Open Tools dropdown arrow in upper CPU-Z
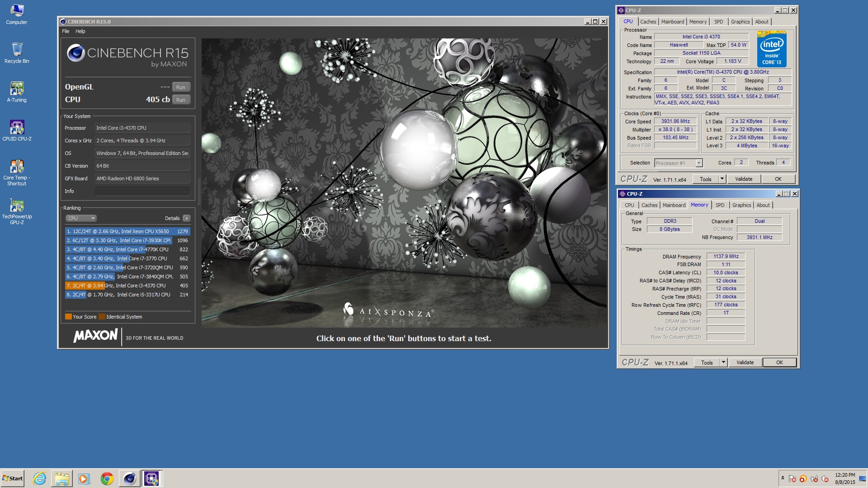The height and width of the screenshot is (488, 868). pos(722,179)
